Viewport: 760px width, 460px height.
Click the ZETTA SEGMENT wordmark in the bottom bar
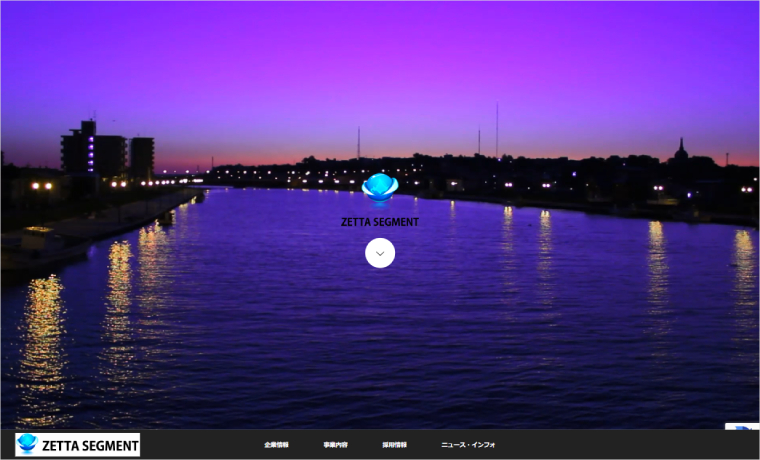(90, 445)
